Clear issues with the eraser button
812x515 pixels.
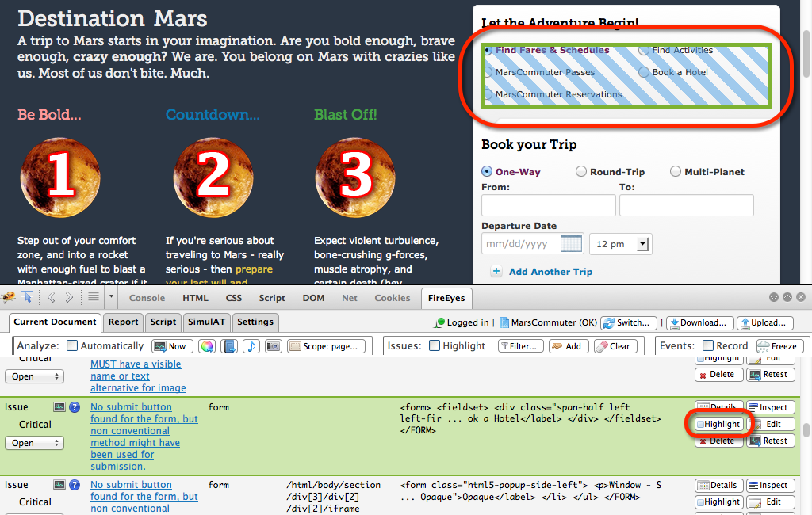click(x=615, y=346)
